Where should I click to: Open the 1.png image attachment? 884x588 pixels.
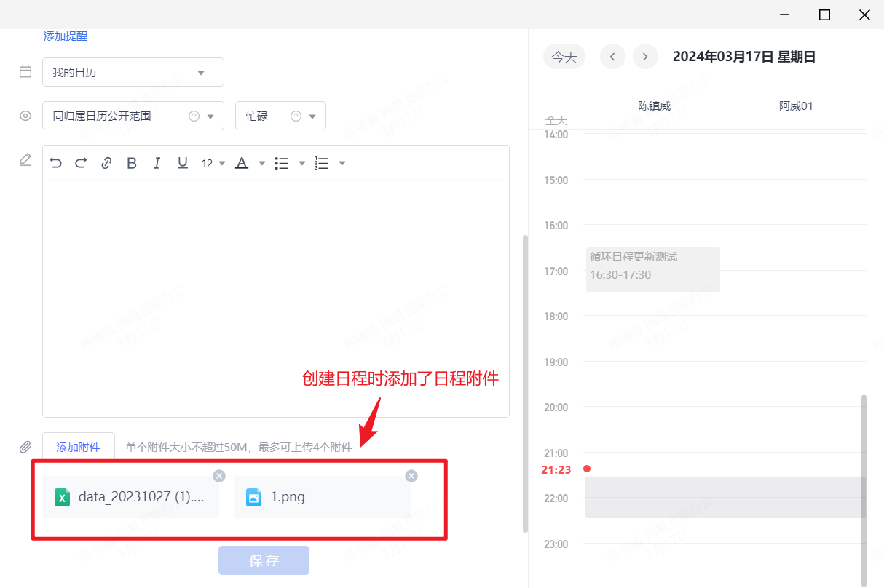click(x=323, y=497)
